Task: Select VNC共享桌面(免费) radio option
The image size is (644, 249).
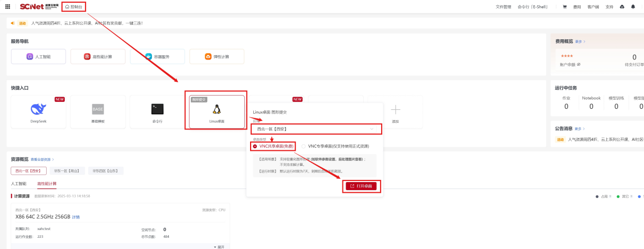Action: point(255,146)
